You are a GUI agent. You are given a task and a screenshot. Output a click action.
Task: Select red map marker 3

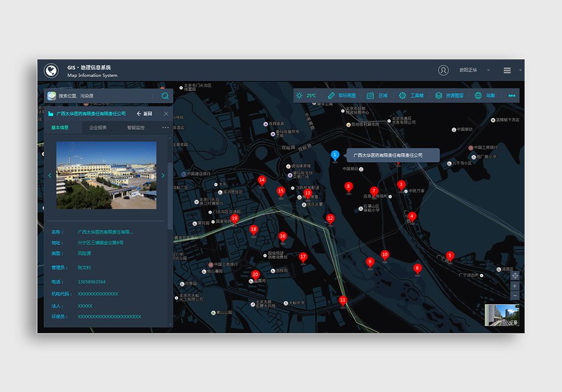point(401,185)
